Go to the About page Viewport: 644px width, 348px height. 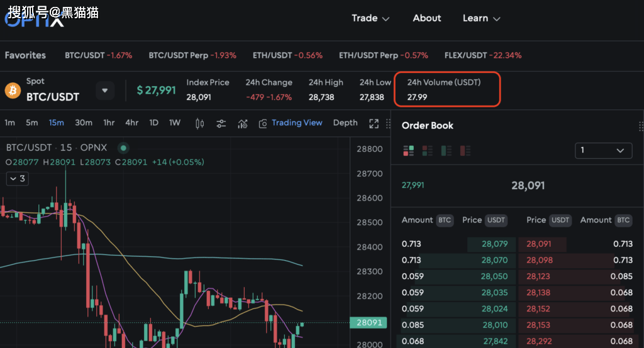coord(427,18)
